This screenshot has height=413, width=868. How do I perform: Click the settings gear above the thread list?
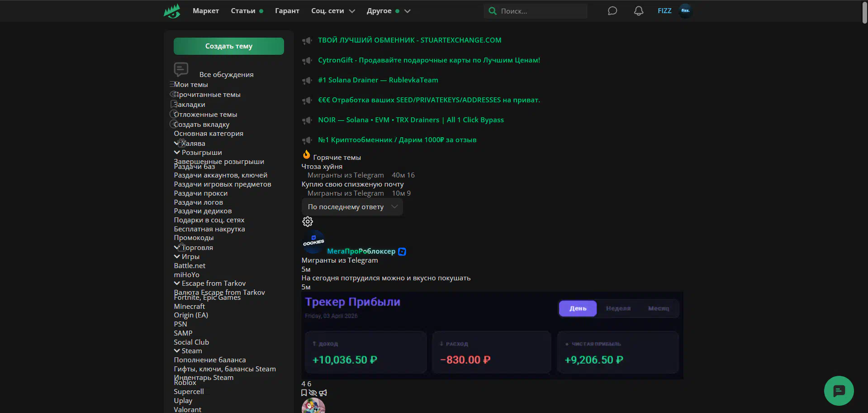[308, 221]
